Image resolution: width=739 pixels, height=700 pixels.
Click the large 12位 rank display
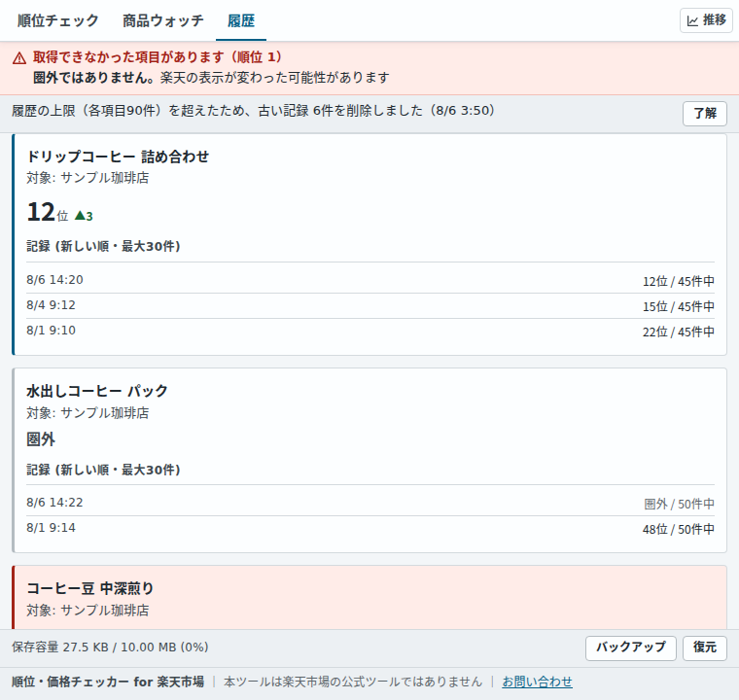[48, 212]
